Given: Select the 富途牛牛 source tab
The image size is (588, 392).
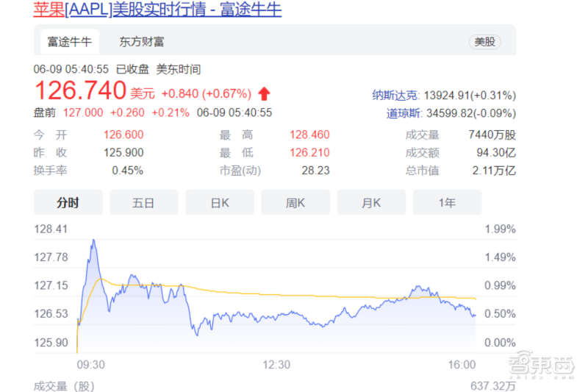Looking at the screenshot, I should coord(69,42).
